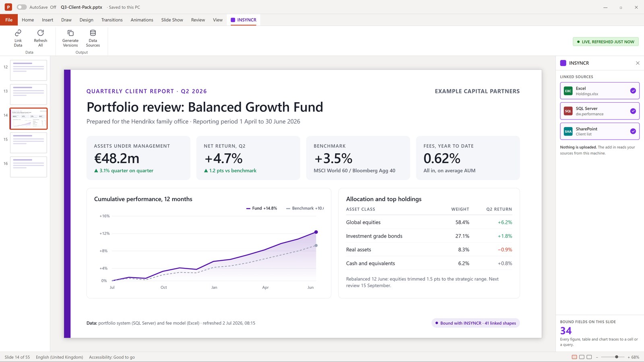Uncheck the SQL Server dw.performance source
The image size is (644, 362).
click(x=633, y=111)
